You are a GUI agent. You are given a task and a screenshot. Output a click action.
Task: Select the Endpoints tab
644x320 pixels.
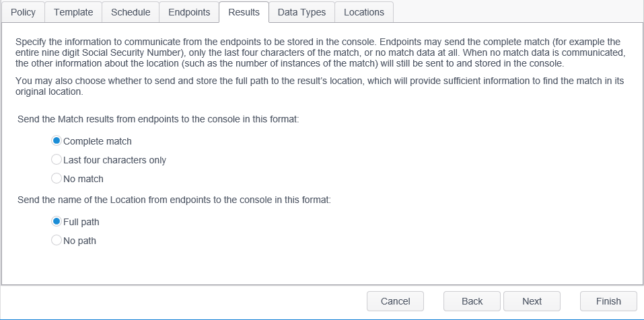pyautogui.click(x=189, y=12)
